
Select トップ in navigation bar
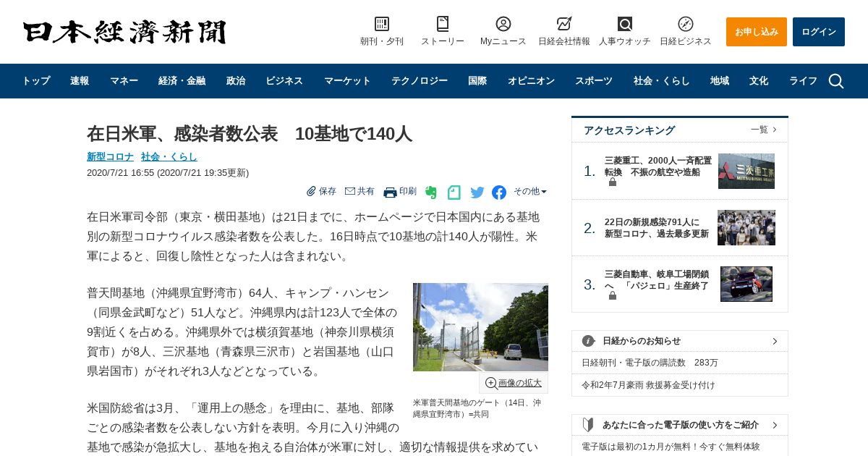[36, 81]
